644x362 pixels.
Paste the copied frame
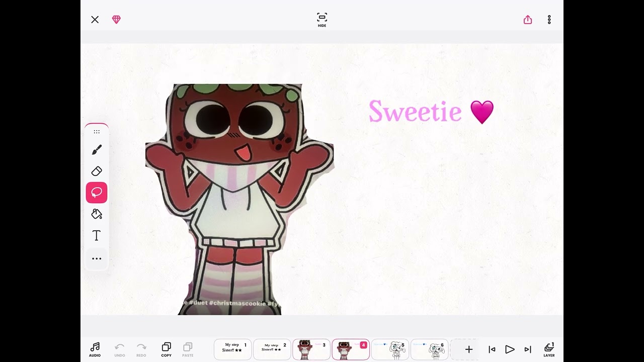188,349
